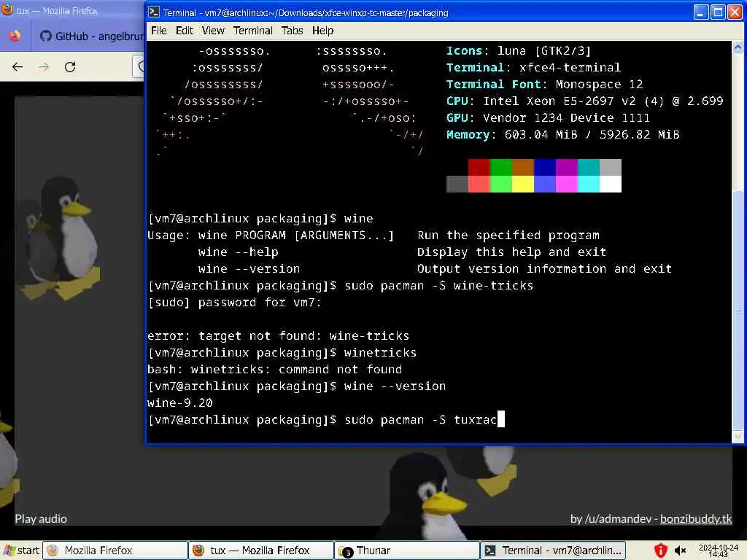Viewport: 747px width, 560px height.
Task: Switch to Thunar taskbar item
Action: [x=407, y=551]
